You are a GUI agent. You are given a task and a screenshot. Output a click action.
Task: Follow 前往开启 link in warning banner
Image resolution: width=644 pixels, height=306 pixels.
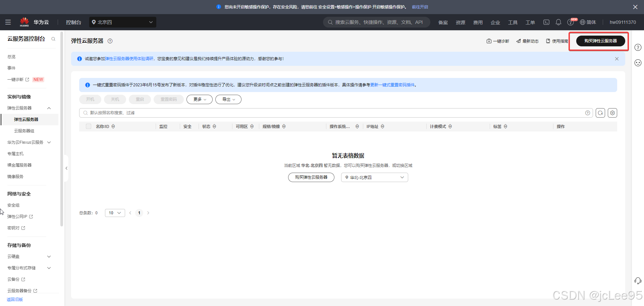420,7
